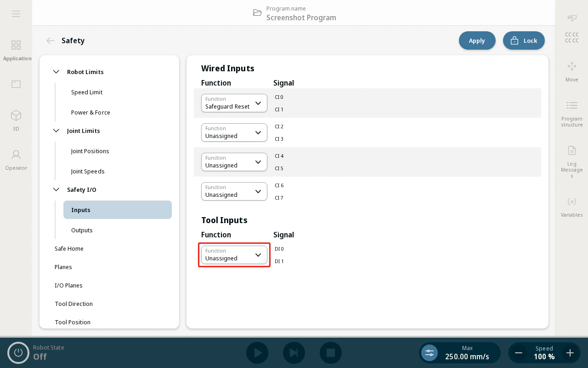The width and height of the screenshot is (588, 368).
Task: Click the Apply button
Action: (x=477, y=40)
